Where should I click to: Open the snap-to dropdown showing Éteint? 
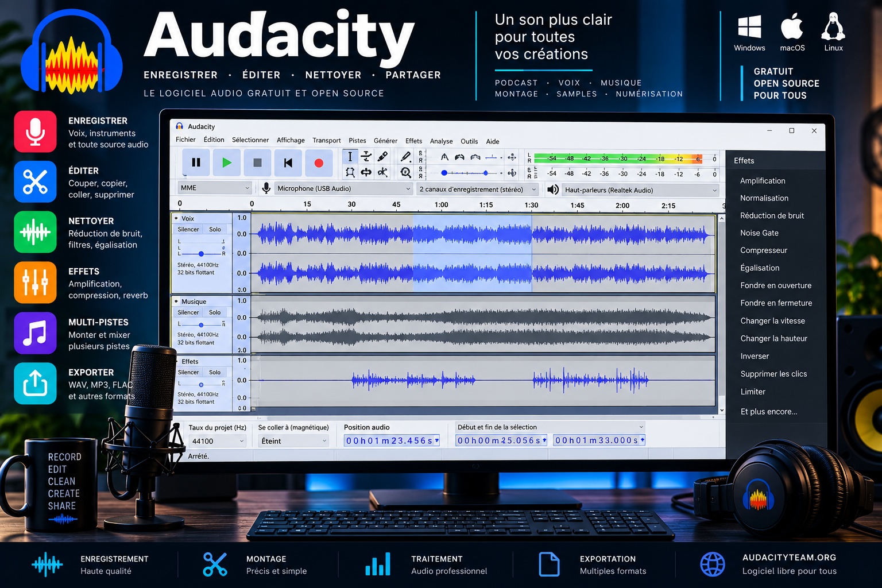click(293, 441)
